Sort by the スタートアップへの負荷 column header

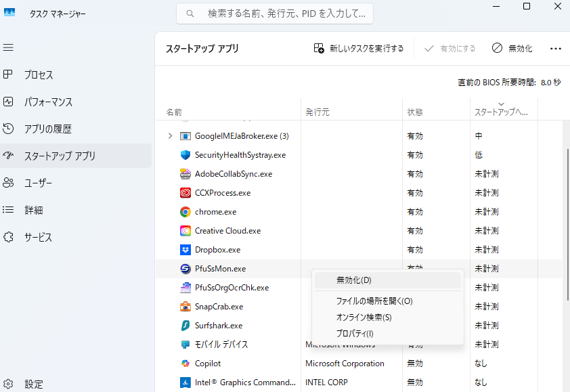[501, 112]
